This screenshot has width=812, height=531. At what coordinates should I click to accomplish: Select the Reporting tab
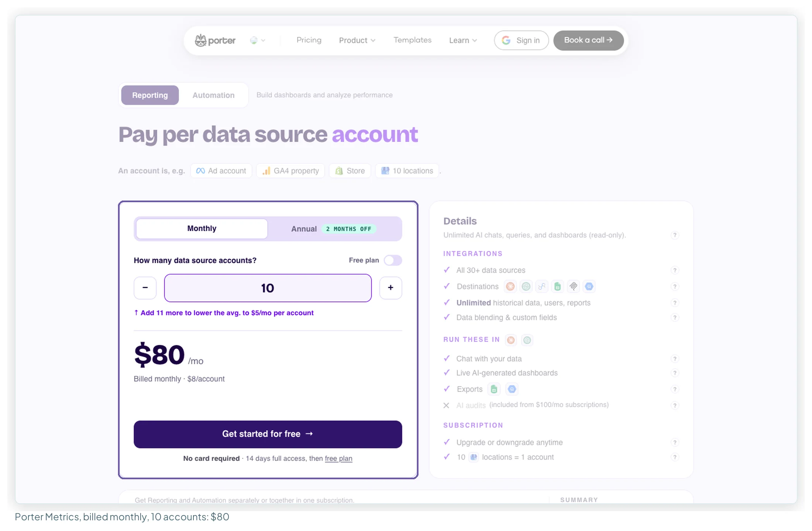150,95
